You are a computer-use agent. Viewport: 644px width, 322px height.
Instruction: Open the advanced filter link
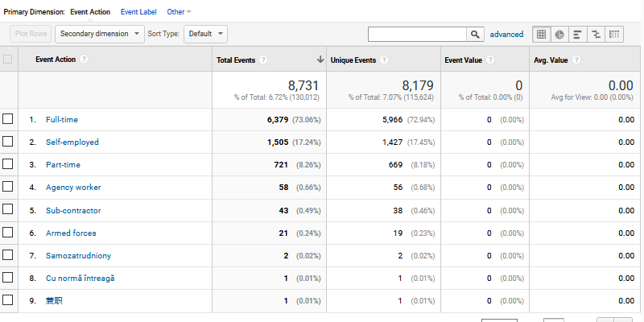[506, 34]
